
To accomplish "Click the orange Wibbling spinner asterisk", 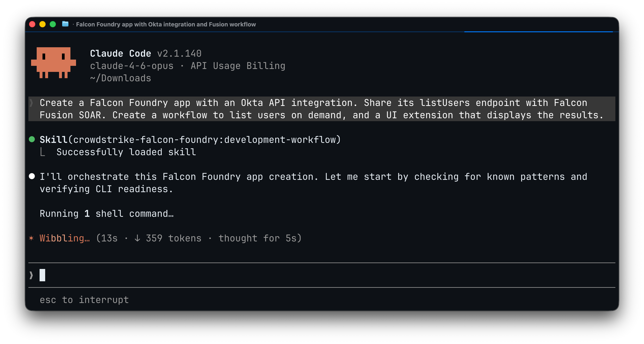I will [31, 238].
